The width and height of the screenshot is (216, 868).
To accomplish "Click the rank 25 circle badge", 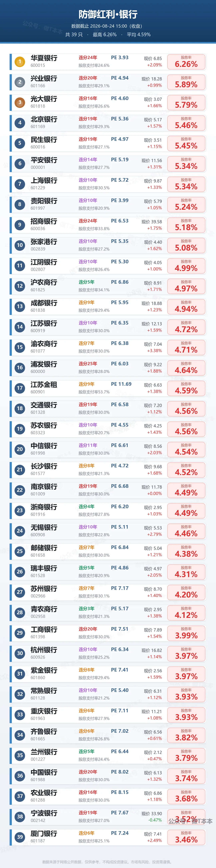I will tap(20, 552).
